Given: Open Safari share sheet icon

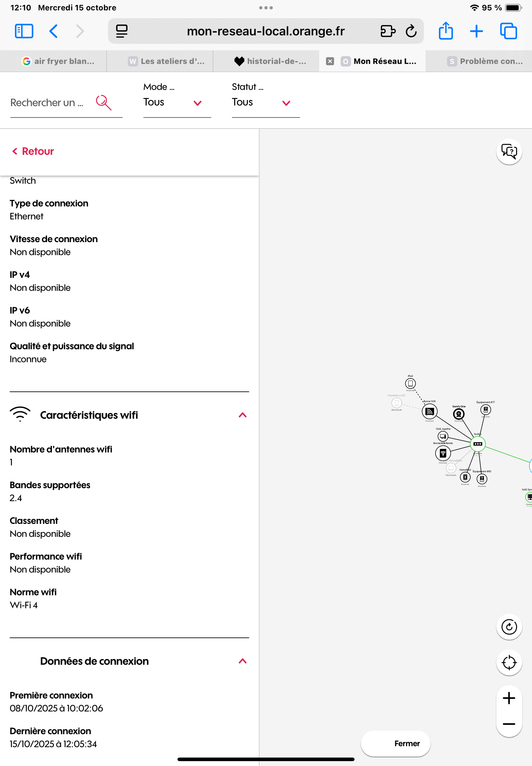Looking at the screenshot, I should click(445, 31).
